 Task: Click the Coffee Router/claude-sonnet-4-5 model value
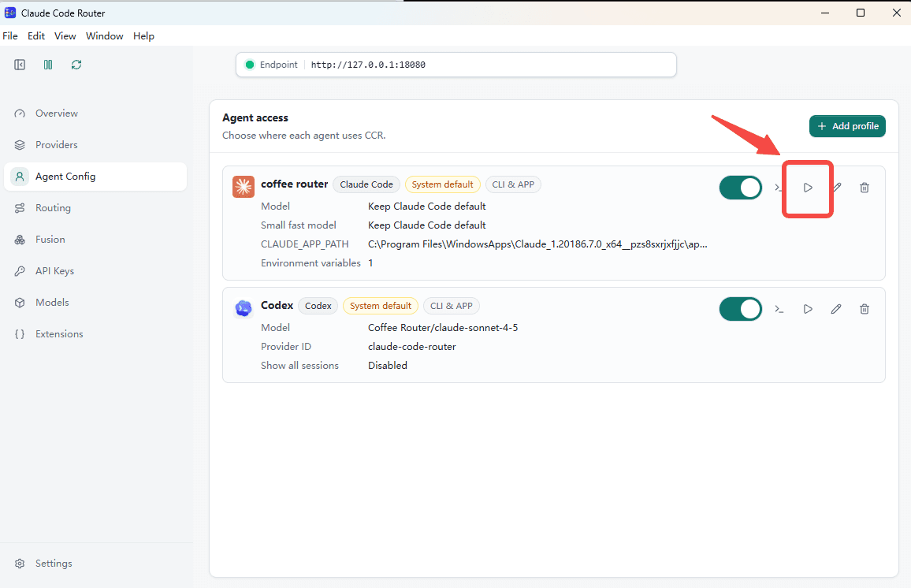pos(443,328)
